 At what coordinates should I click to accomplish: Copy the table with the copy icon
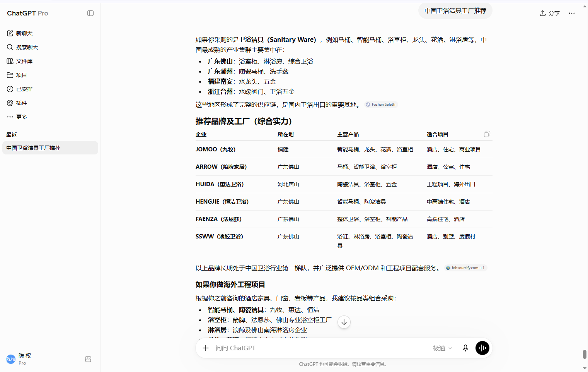click(x=487, y=134)
